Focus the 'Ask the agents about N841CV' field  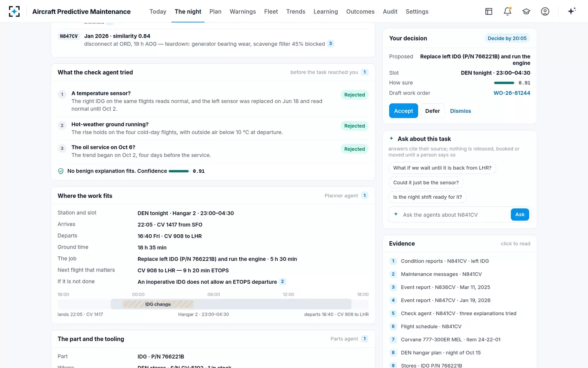tap(454, 215)
